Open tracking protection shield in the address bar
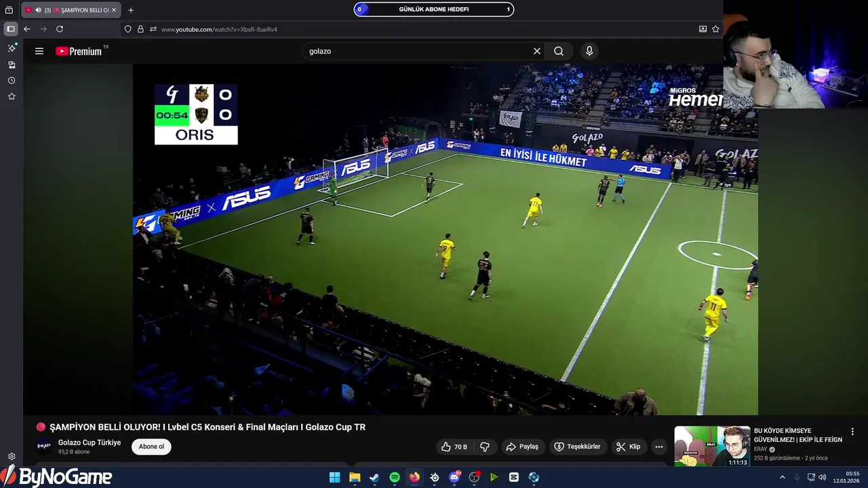Image resolution: width=868 pixels, height=488 pixels. pyautogui.click(x=127, y=29)
